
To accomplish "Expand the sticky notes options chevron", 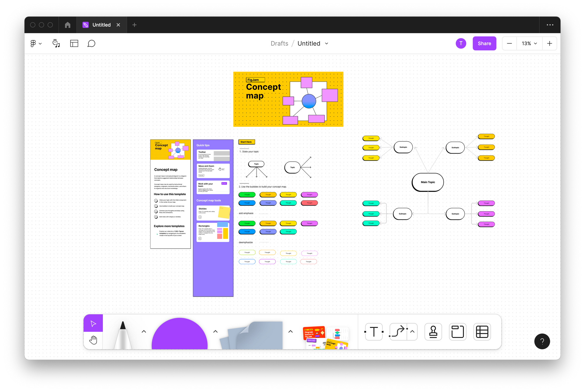I will 290,331.
